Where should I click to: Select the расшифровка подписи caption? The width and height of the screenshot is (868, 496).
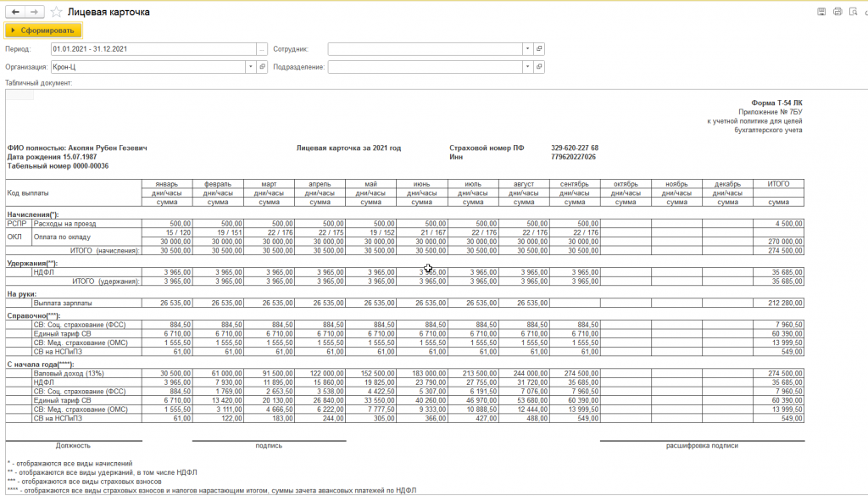tap(702, 446)
